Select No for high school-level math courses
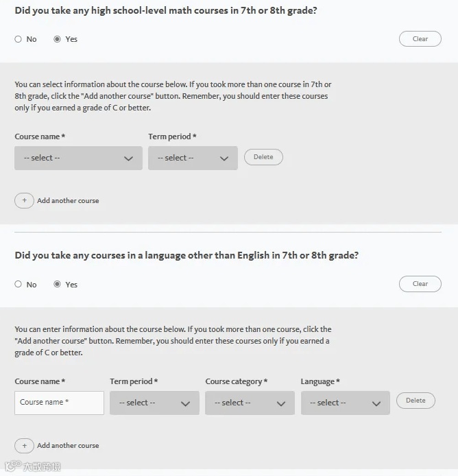 (19, 39)
